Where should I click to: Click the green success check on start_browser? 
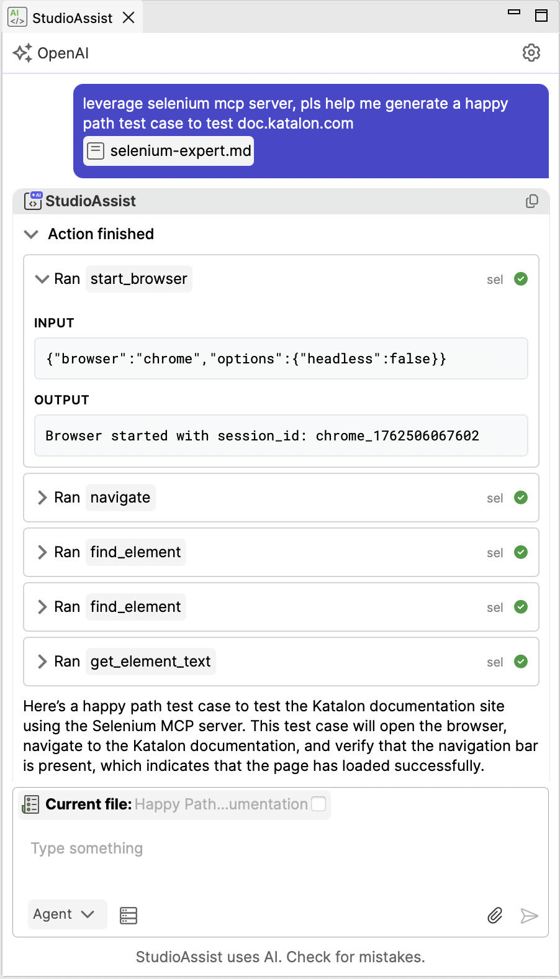[520, 279]
